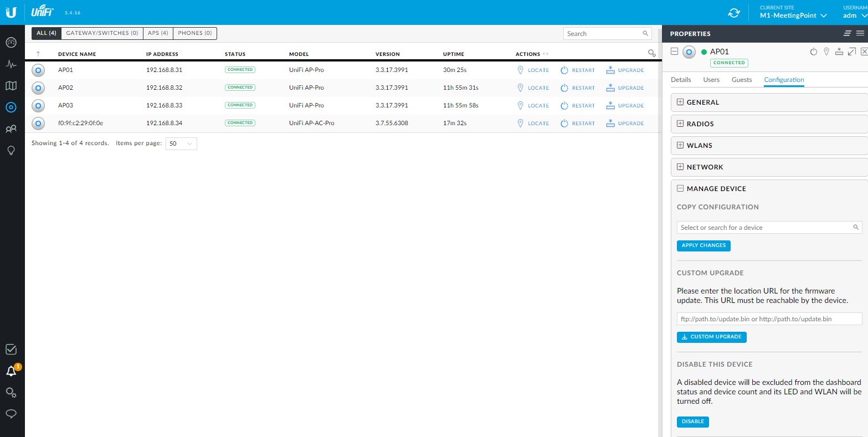Open the Insights lightbulb sidebar icon
This screenshot has height=437, width=868.
click(x=11, y=151)
